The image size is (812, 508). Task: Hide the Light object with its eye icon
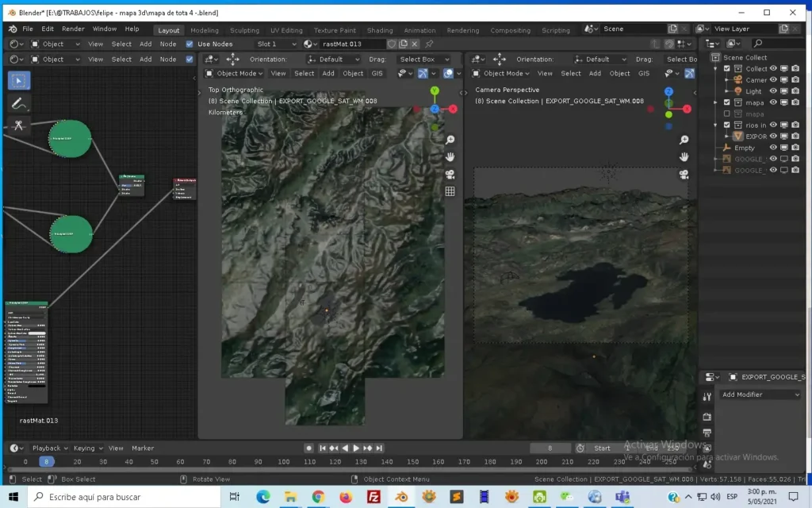(x=773, y=91)
